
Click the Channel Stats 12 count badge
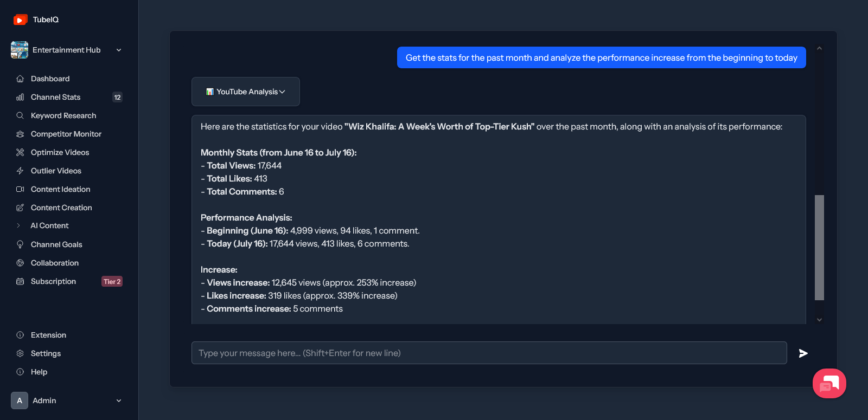[117, 97]
